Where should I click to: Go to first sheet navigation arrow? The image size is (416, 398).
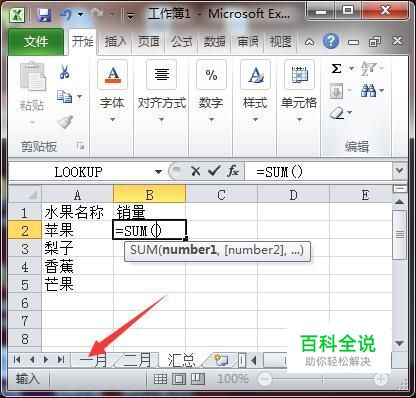(17, 360)
